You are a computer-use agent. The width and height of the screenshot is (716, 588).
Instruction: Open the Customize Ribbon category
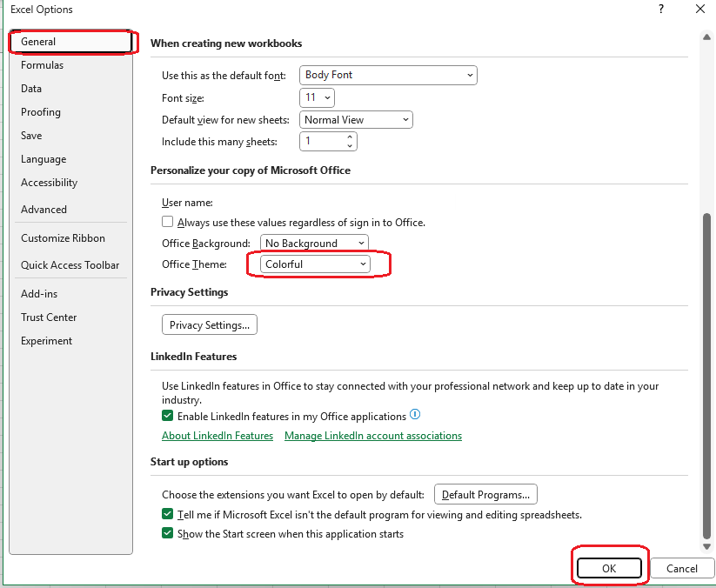tap(70, 237)
